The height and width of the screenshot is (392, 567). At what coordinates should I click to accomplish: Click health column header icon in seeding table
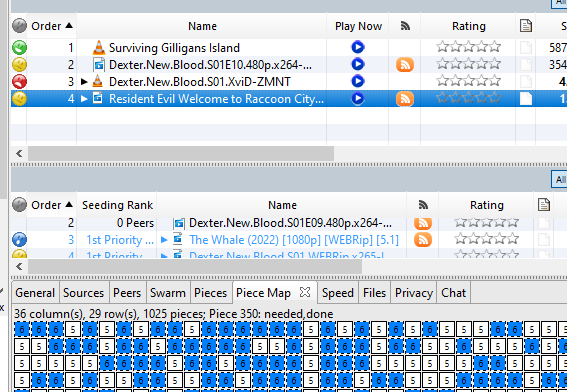pyautogui.click(x=19, y=205)
